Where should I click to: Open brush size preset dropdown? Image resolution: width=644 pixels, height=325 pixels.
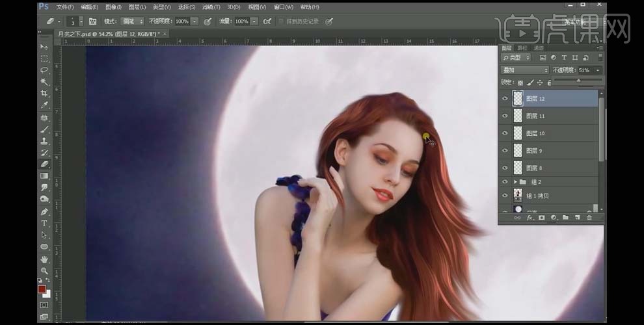click(81, 21)
